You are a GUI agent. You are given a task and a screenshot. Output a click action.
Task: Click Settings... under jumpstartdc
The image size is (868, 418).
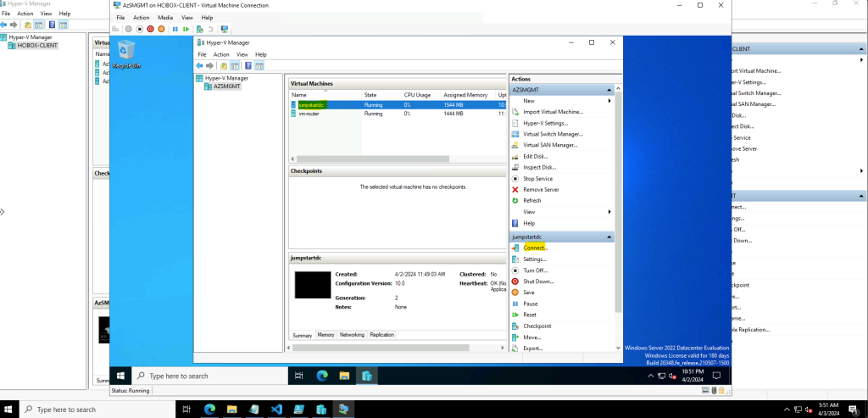535,259
